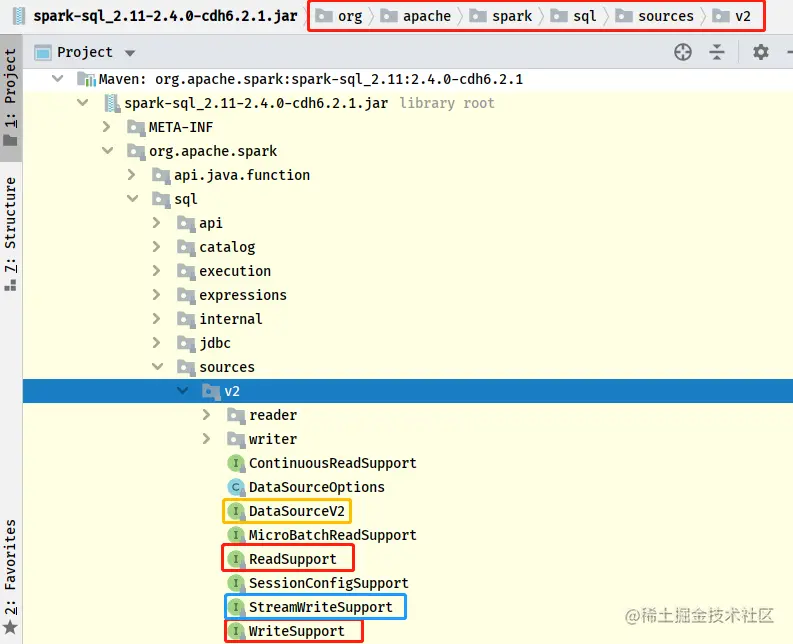Expand the internal package chevron

coord(156,319)
